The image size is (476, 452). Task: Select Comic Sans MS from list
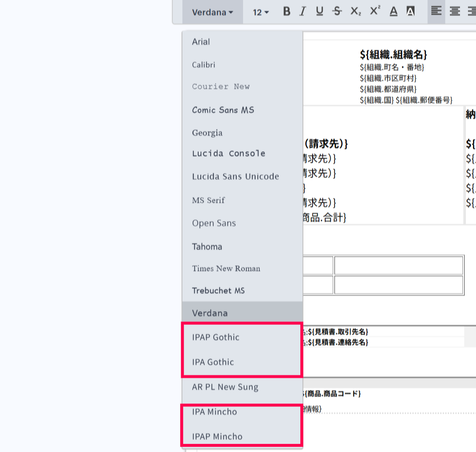(x=223, y=110)
